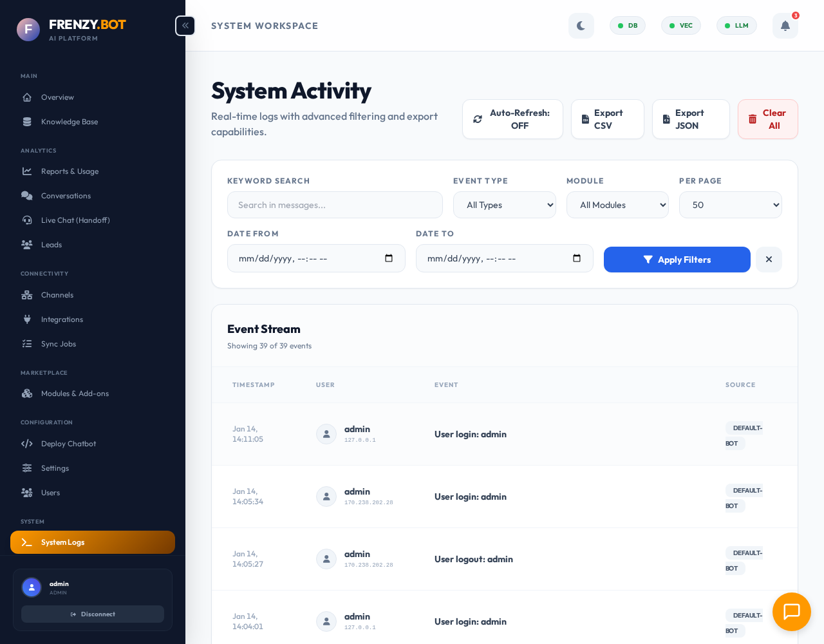This screenshot has width=824, height=644.
Task: Click the notification bell icon
Action: pyautogui.click(x=785, y=26)
